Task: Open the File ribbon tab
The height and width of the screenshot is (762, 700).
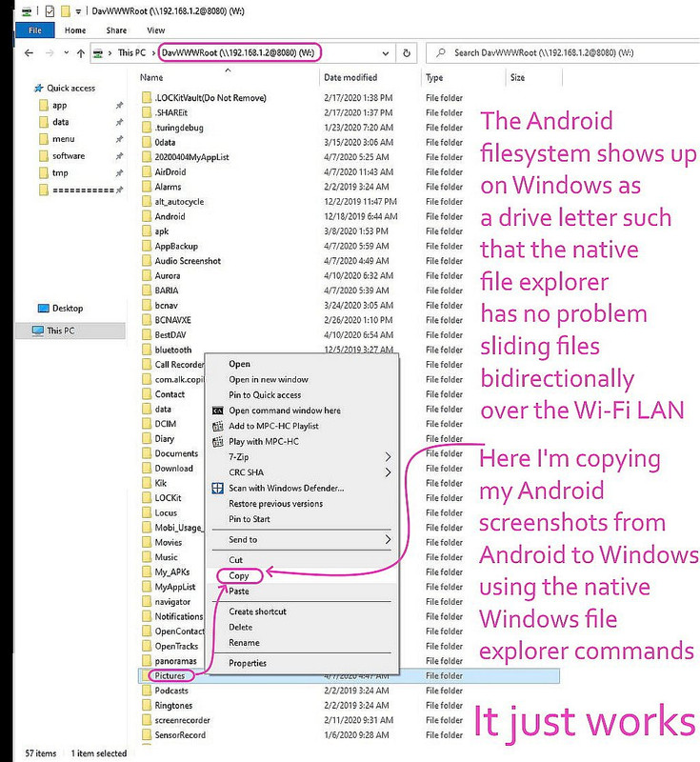Action: pyautogui.click(x=35, y=30)
